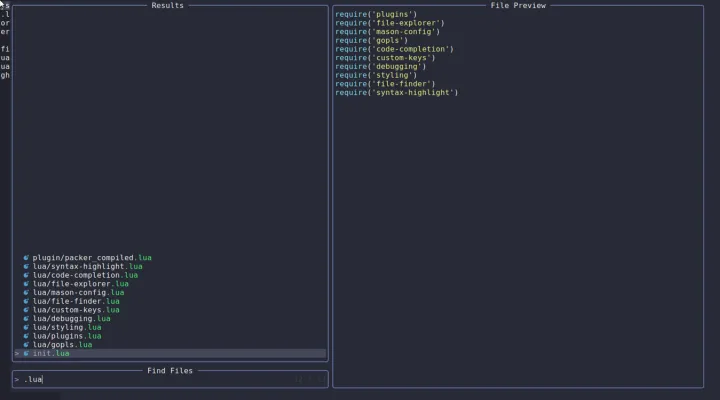Select lua/debugging.lua result
The image size is (720, 400).
point(71,319)
